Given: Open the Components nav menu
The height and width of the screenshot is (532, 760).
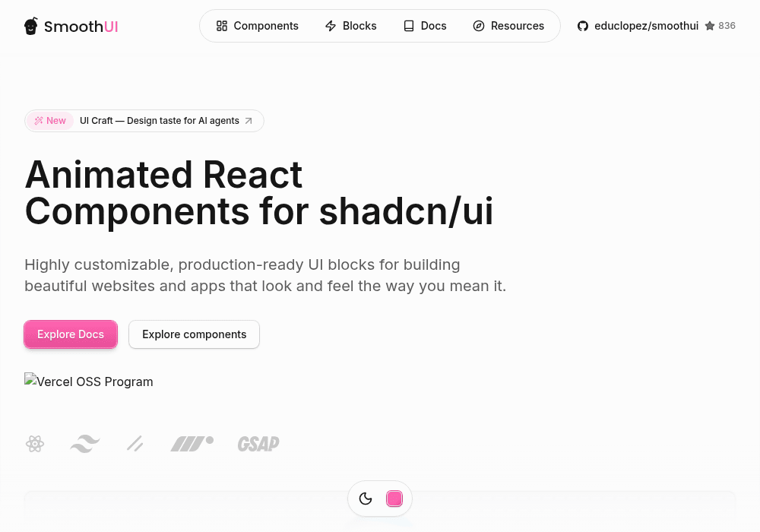Looking at the screenshot, I should [258, 26].
